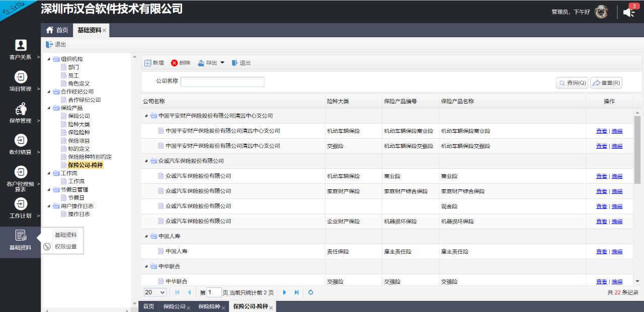
Task: Close the bottom 保险公司-险种 tab
Action: point(271,307)
